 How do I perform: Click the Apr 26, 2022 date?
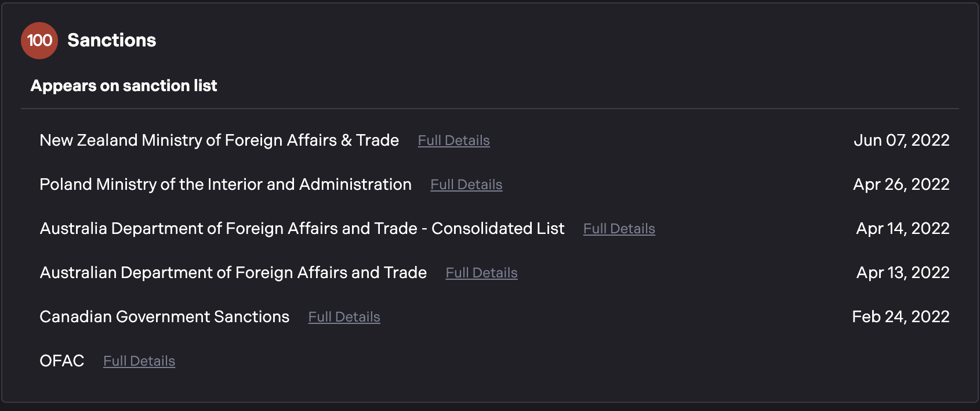901,185
